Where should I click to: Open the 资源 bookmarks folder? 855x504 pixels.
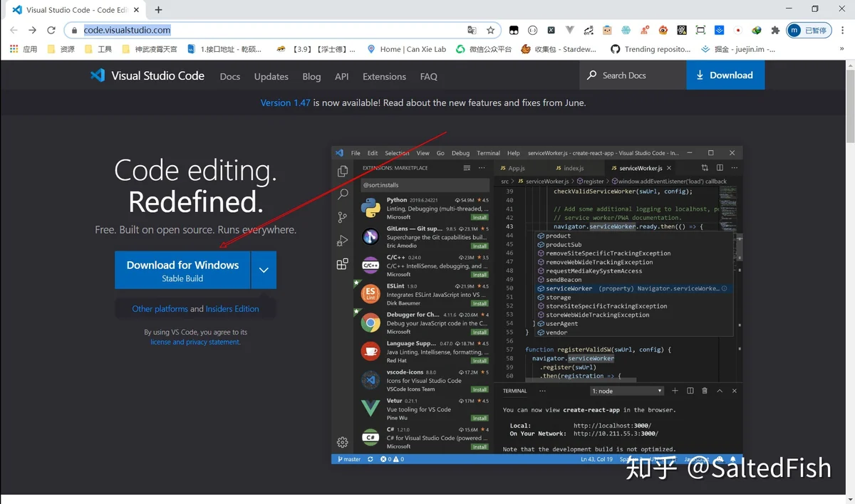click(61, 49)
